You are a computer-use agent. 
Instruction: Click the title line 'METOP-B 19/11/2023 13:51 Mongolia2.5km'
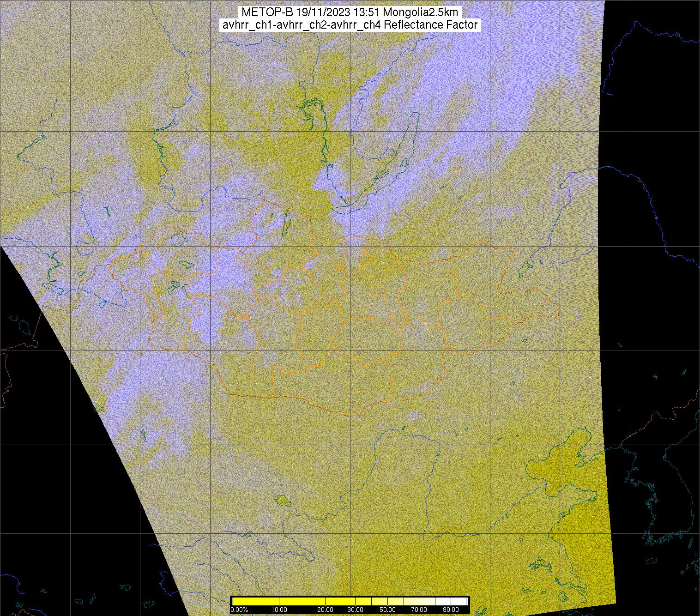click(x=350, y=12)
